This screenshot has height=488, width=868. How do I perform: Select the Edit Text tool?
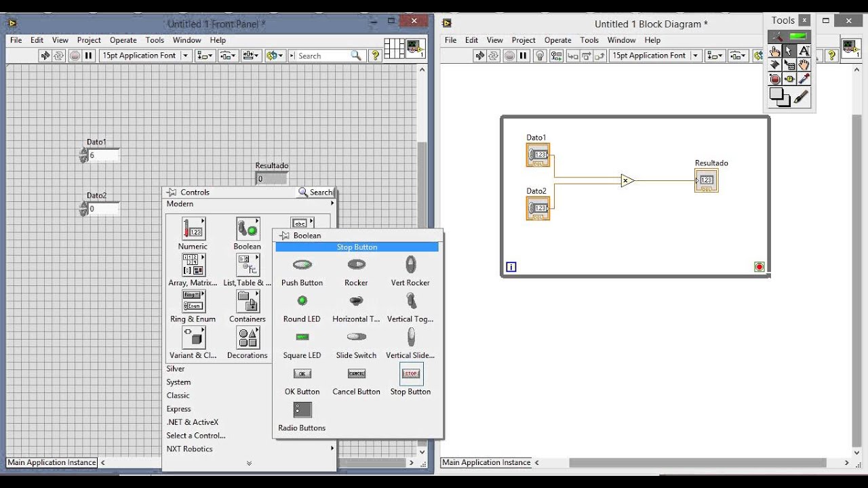(804, 51)
